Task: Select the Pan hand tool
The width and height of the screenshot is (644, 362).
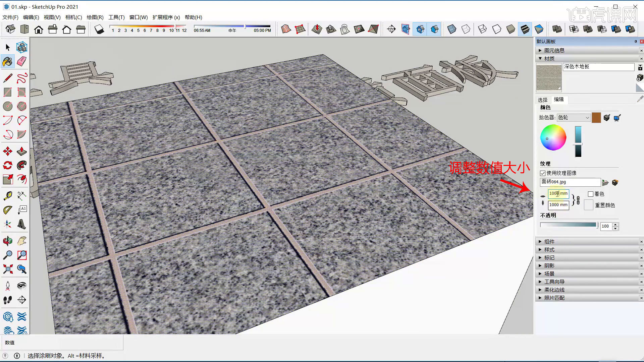Action: click(22, 241)
